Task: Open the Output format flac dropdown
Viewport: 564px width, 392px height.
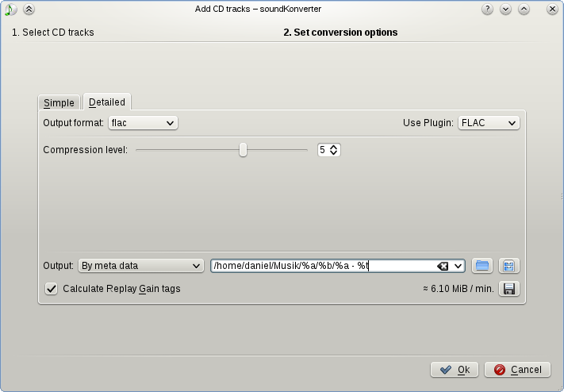Action: [143, 123]
